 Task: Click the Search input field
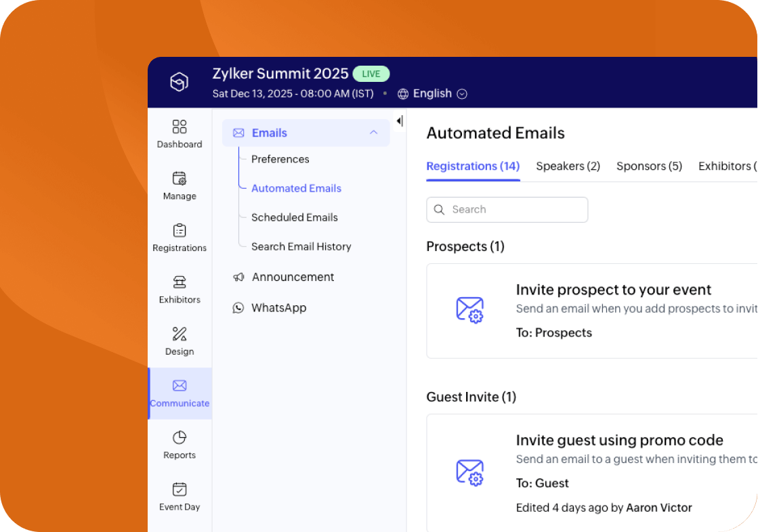coord(507,210)
